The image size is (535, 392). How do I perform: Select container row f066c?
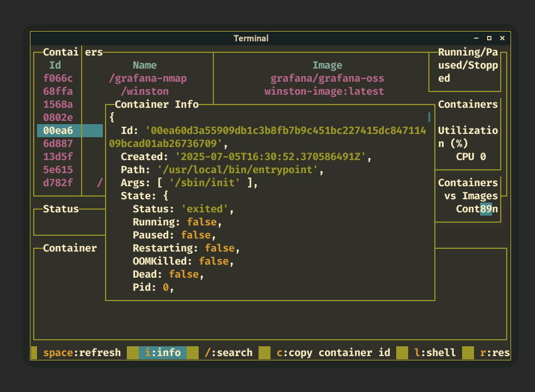point(58,78)
